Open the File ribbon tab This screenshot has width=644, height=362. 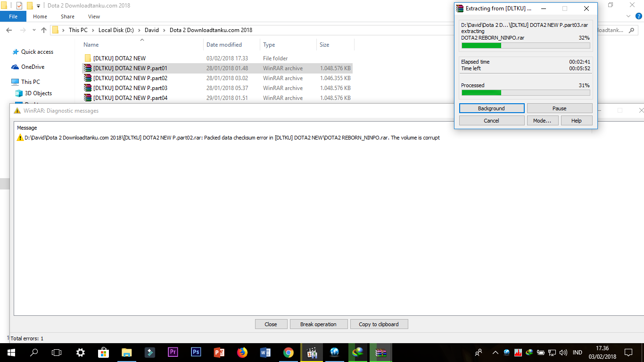click(x=13, y=16)
